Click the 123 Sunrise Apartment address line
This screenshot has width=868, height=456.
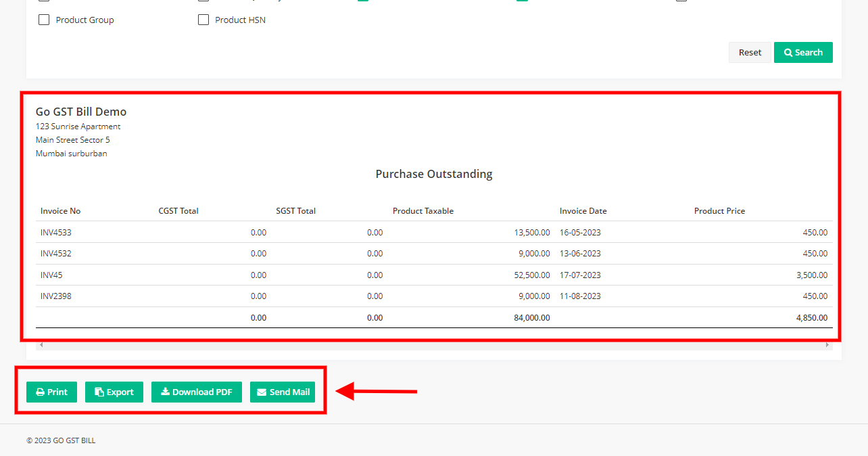point(78,127)
